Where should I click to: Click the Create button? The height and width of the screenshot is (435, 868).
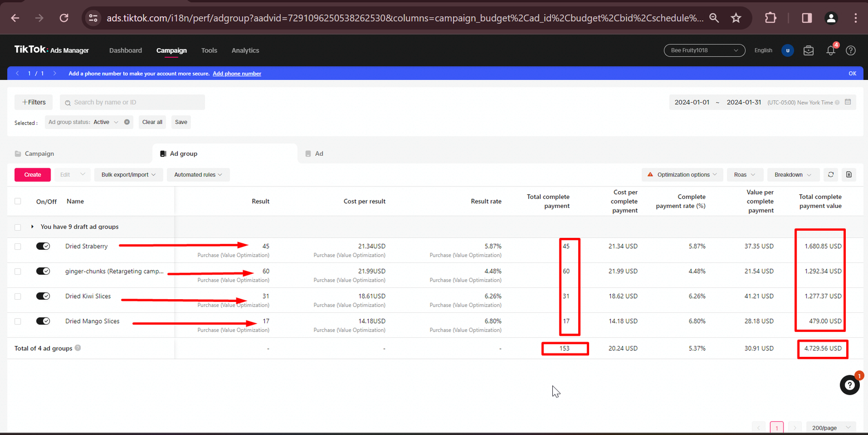point(33,174)
